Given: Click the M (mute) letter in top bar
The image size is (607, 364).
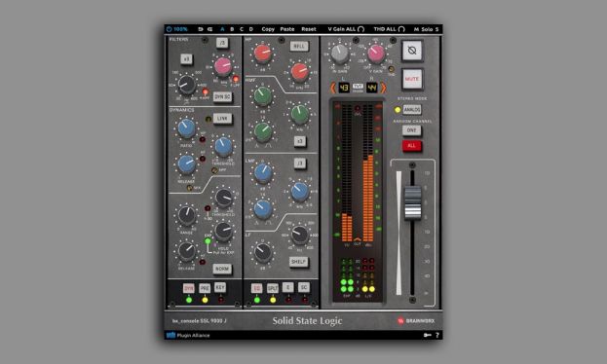Looking at the screenshot, I should (416, 29).
